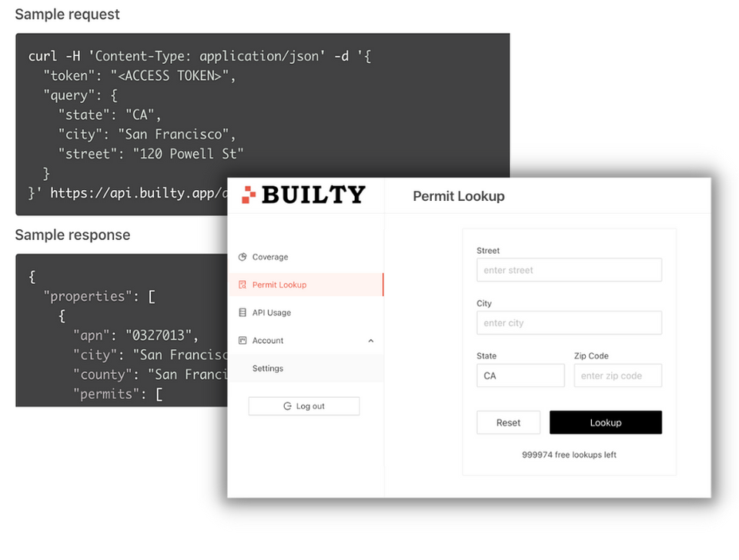Click the Permit Lookup page heading
The height and width of the screenshot is (560, 739).
[x=459, y=196]
